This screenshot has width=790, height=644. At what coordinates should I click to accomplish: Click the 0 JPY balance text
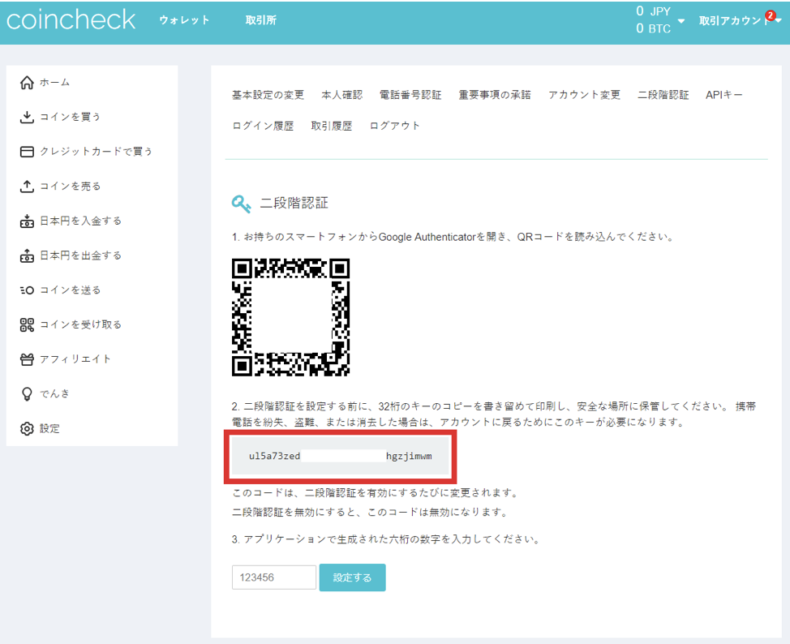click(x=653, y=11)
